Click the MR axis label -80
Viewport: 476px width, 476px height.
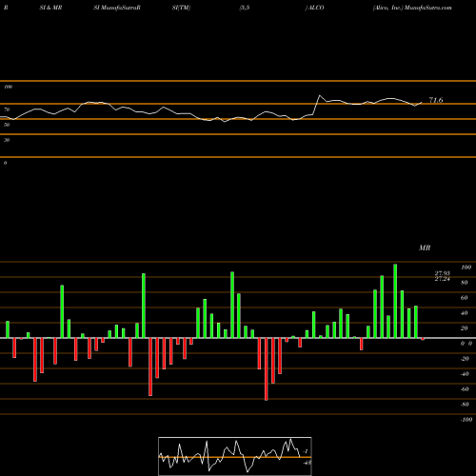coord(465,405)
